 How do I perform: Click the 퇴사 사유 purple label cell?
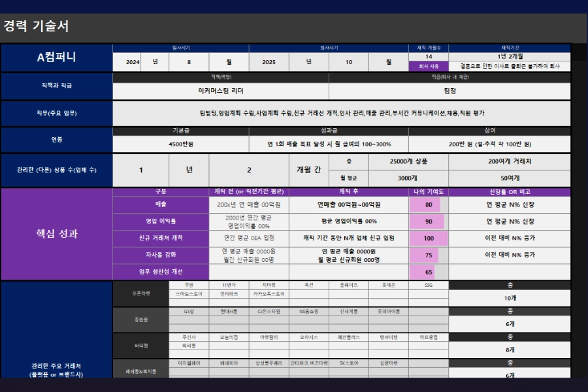tap(428, 67)
